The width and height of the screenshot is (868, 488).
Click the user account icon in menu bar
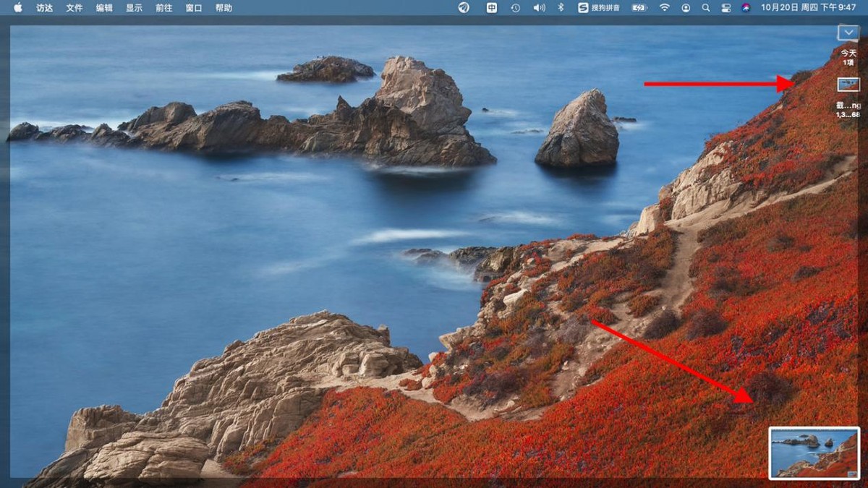tap(686, 7)
